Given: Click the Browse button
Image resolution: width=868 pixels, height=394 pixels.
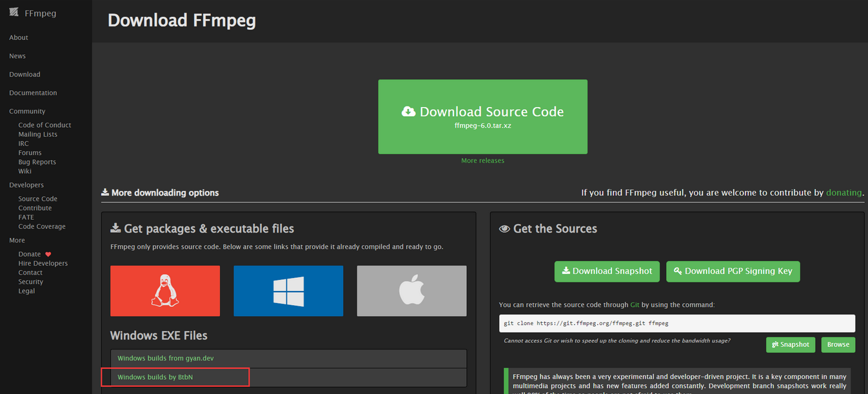Looking at the screenshot, I should tap(838, 344).
